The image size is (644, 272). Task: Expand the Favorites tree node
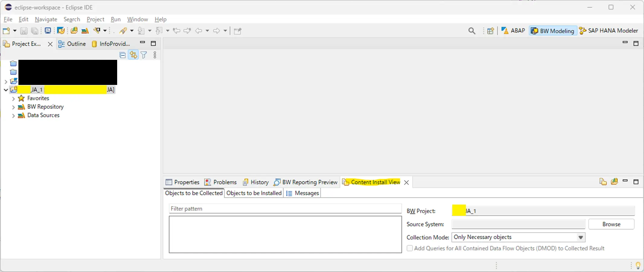pos(13,99)
